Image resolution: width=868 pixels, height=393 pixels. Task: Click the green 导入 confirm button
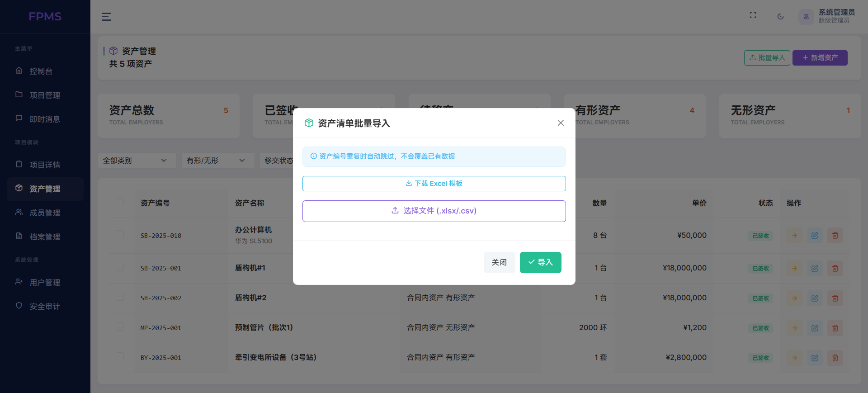[540, 262]
